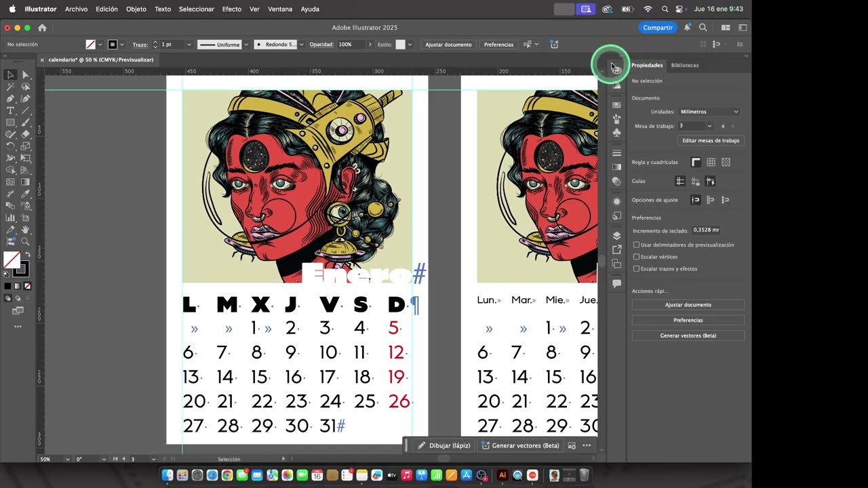The width and height of the screenshot is (868, 488).
Task: Toggle grid display in Regla y cuadrículas
Action: (711, 162)
